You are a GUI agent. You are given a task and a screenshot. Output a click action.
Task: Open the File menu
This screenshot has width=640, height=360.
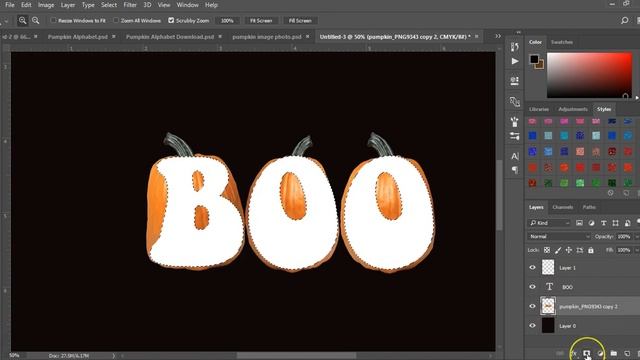pos(10,5)
